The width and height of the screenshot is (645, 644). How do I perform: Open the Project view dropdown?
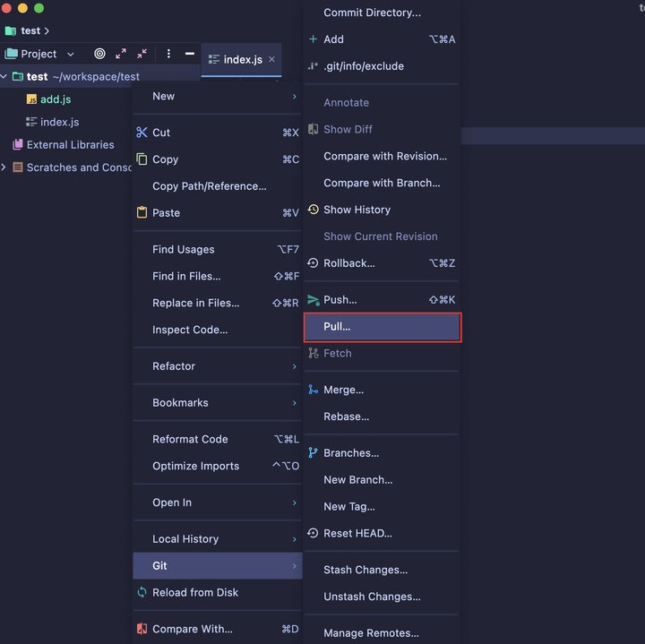coord(71,54)
